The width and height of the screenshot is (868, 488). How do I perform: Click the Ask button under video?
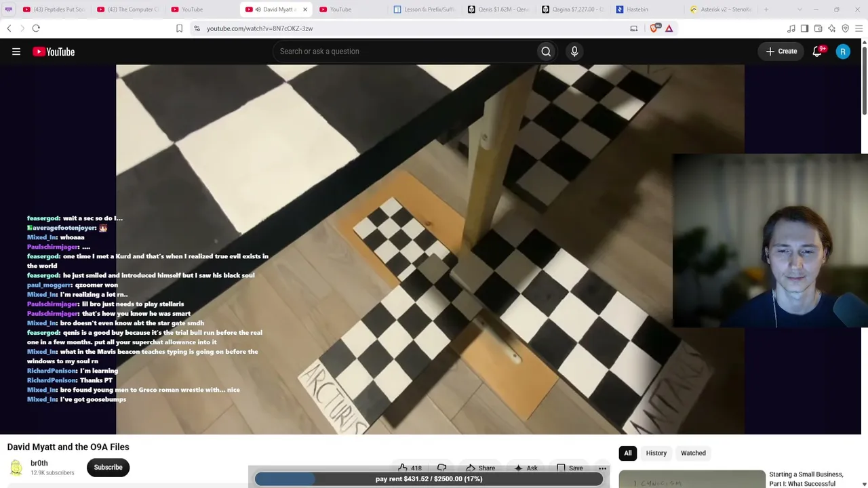[x=526, y=468]
